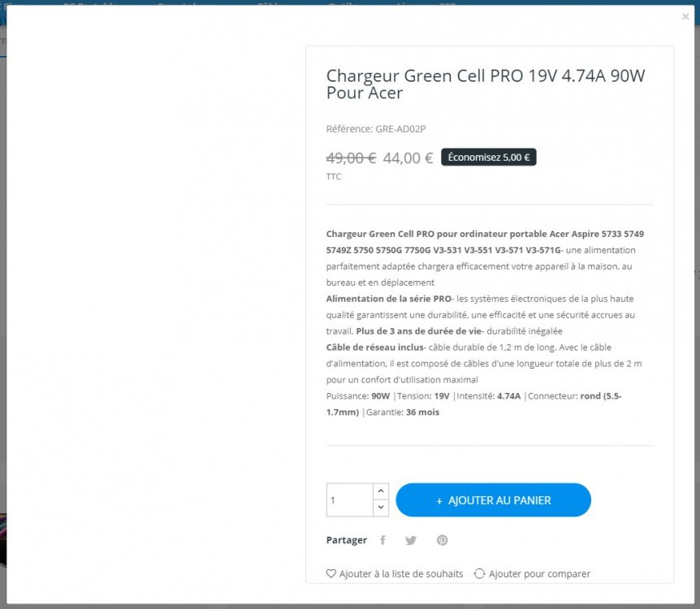Share product on Twitter
This screenshot has width=700, height=609.
point(411,540)
